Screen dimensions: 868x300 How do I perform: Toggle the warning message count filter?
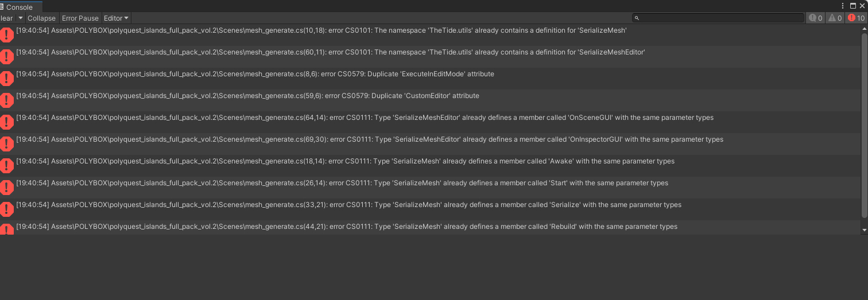835,18
